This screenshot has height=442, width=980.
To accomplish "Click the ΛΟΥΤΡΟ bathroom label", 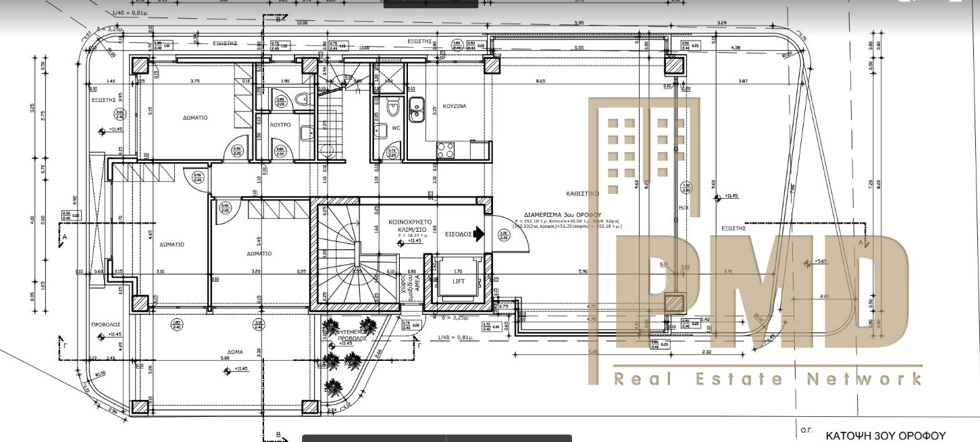I will (x=280, y=125).
